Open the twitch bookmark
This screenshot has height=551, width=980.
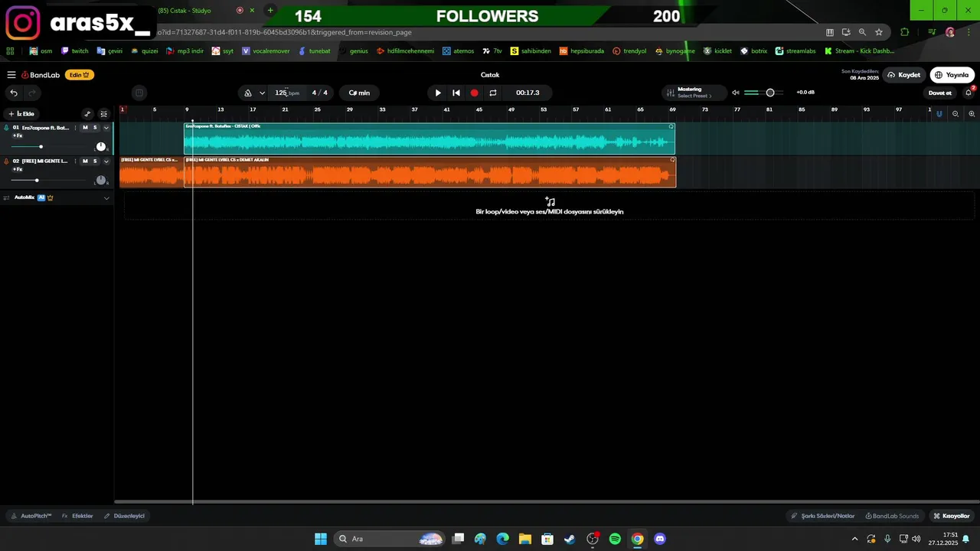click(x=75, y=51)
